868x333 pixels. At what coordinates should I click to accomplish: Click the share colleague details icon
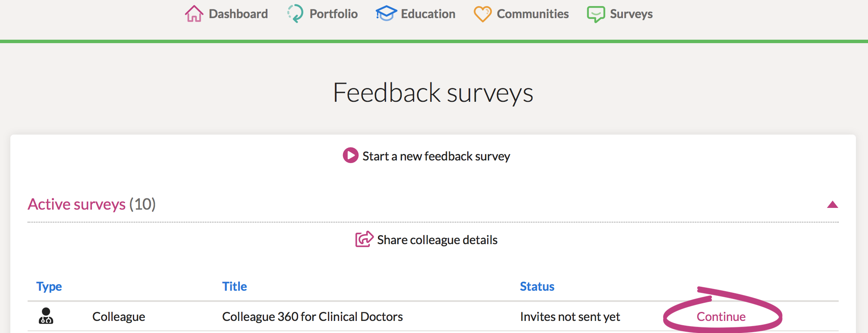tap(364, 239)
